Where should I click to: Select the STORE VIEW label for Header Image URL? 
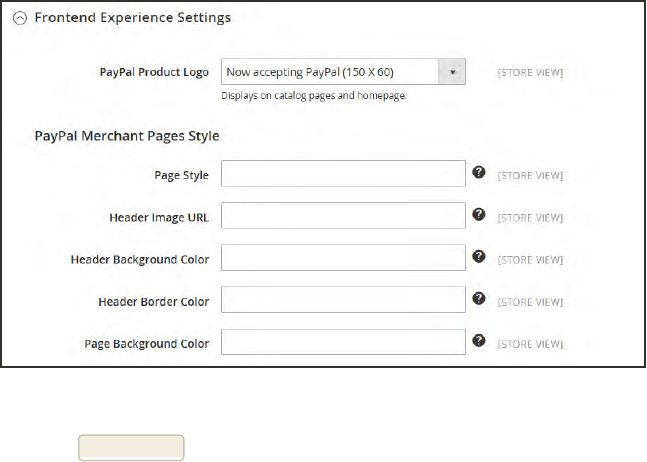click(x=530, y=218)
